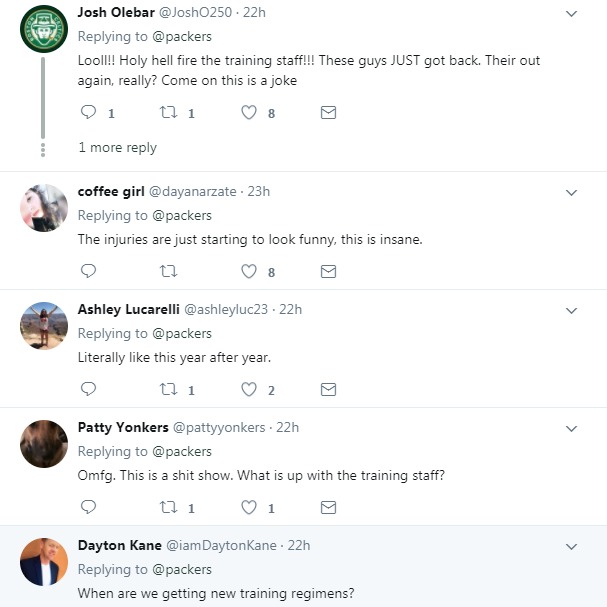Retweet Josh Olebar's tweet
Screen dimensions: 607x607
click(169, 113)
